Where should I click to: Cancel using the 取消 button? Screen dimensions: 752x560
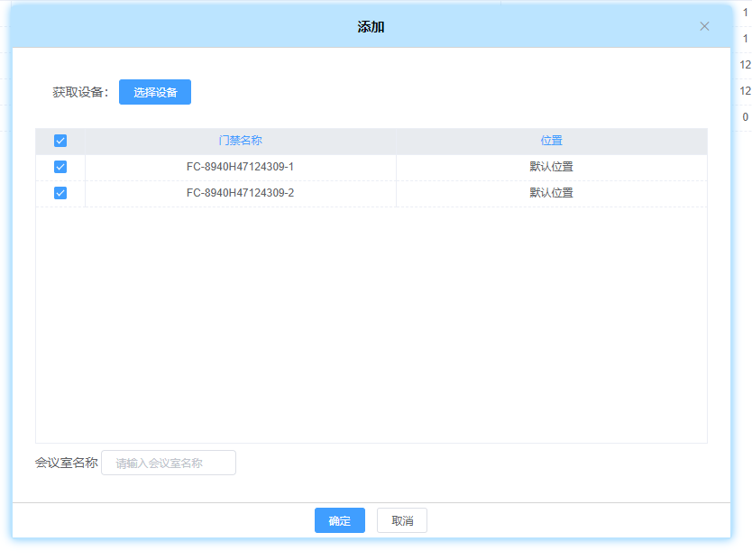tap(402, 521)
